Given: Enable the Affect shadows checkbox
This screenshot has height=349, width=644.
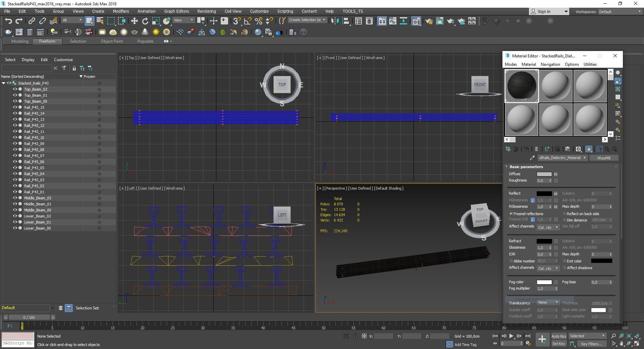Looking at the screenshot, I should point(565,268).
